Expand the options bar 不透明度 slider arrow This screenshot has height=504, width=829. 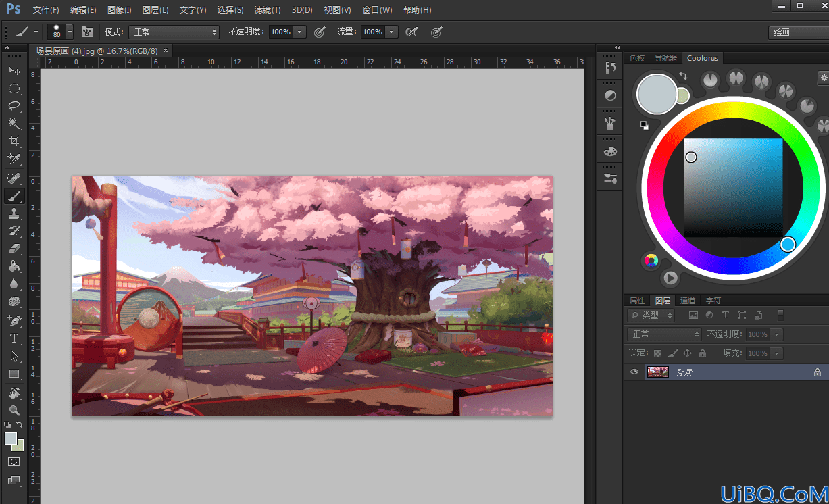(300, 32)
